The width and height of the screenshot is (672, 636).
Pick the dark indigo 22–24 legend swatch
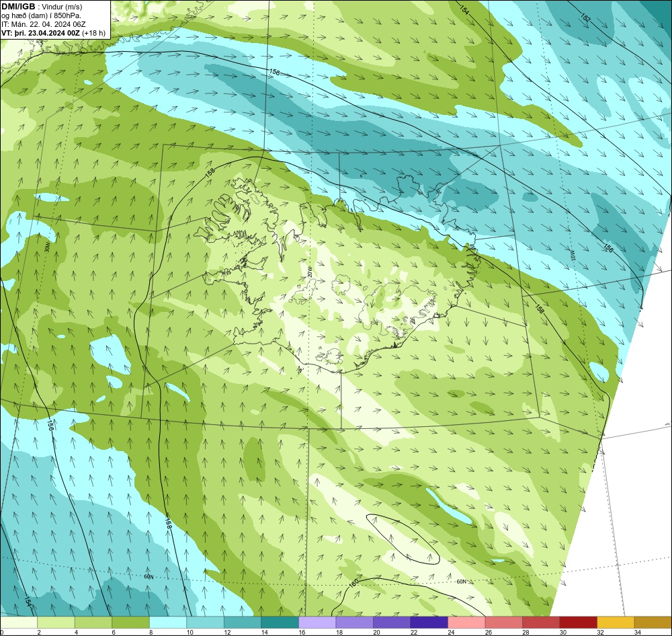click(429, 623)
